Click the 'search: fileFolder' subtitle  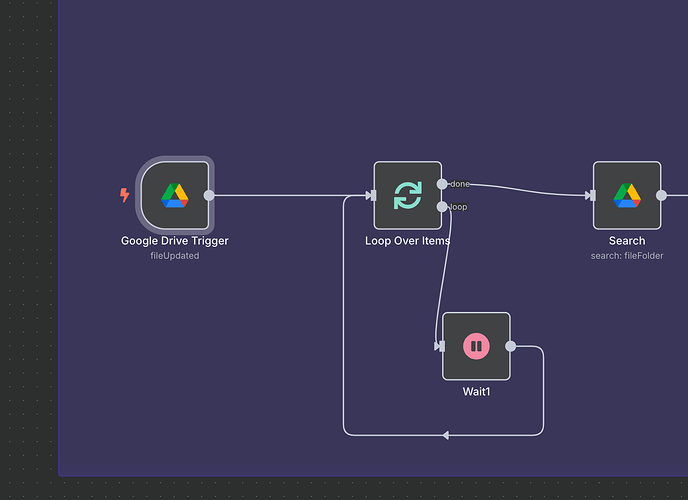pos(627,256)
